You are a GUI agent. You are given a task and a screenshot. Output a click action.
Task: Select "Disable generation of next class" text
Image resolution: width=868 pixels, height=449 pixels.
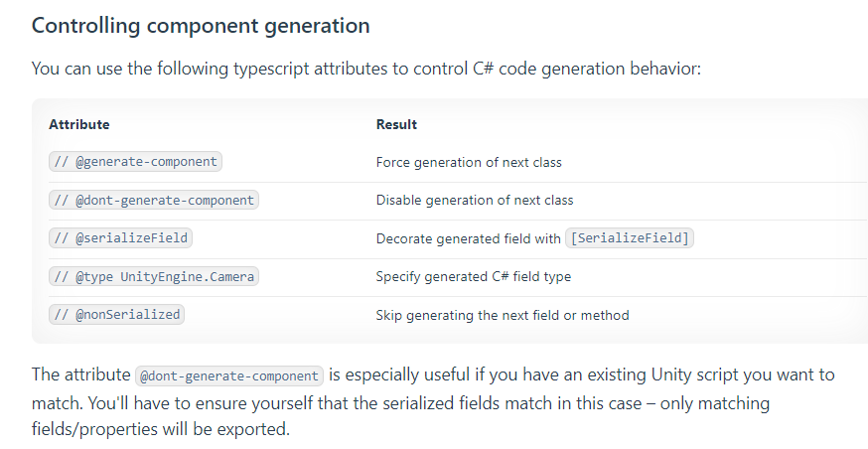(x=474, y=200)
